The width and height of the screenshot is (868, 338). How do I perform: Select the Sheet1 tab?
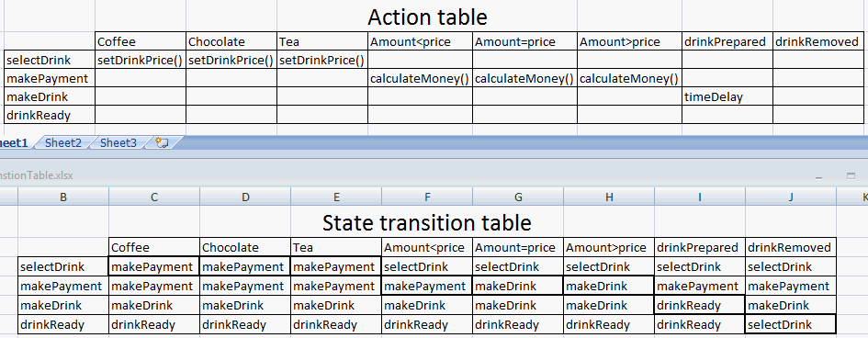click(x=13, y=142)
